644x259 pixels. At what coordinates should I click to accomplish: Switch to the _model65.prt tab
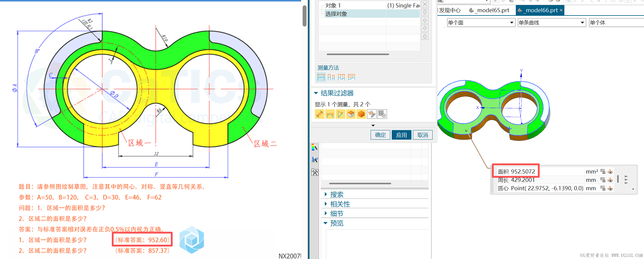tap(489, 10)
